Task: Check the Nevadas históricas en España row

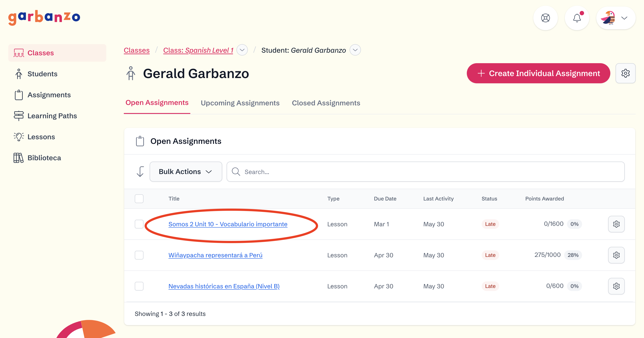Action: click(139, 286)
